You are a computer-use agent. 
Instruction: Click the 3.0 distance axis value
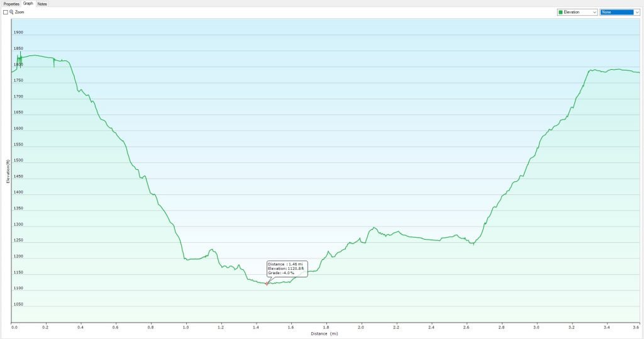click(536, 328)
